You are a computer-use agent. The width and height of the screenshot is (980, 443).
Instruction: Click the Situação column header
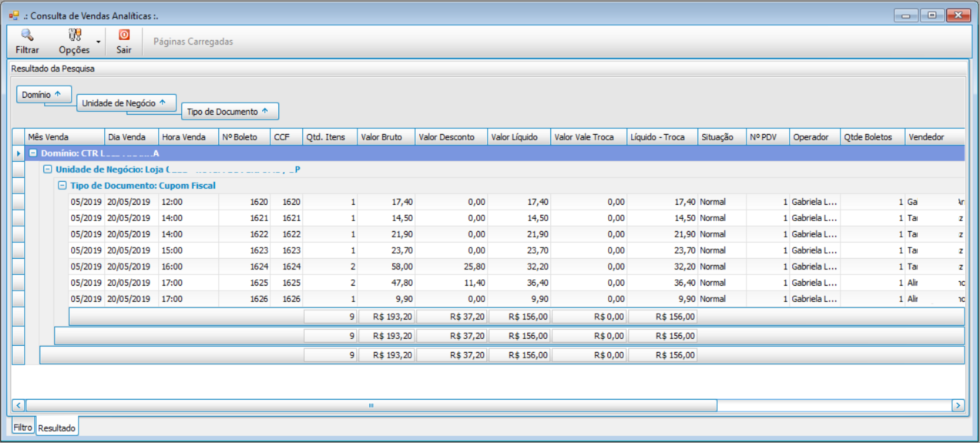(722, 137)
